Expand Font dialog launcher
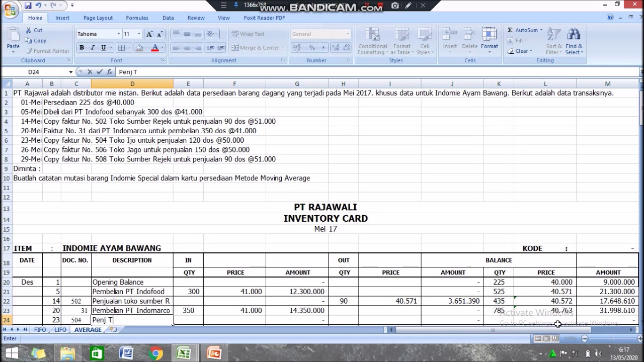644x362 pixels. pos(163,60)
